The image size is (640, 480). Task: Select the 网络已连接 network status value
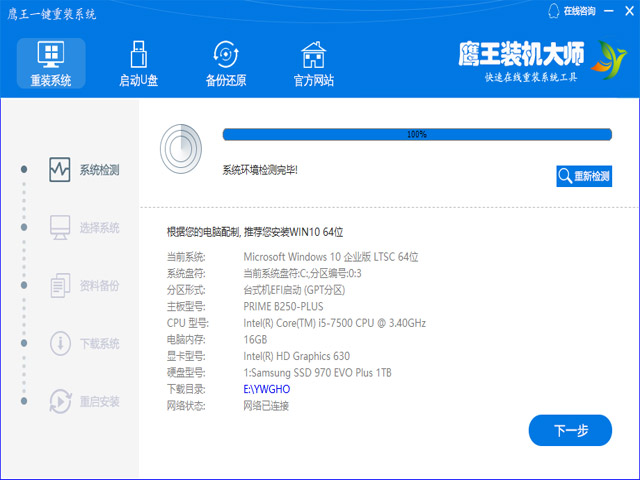click(266, 406)
